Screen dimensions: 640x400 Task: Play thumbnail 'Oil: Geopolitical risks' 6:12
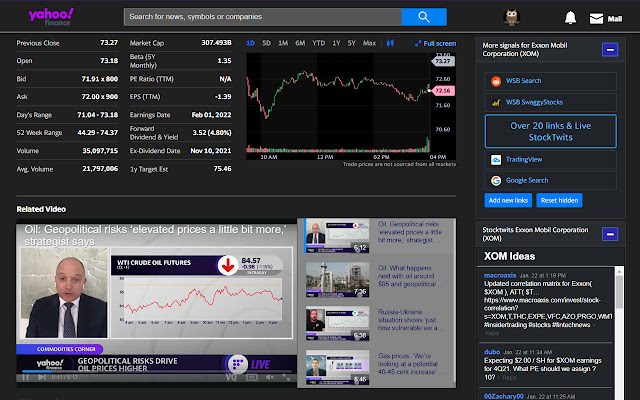click(x=337, y=236)
